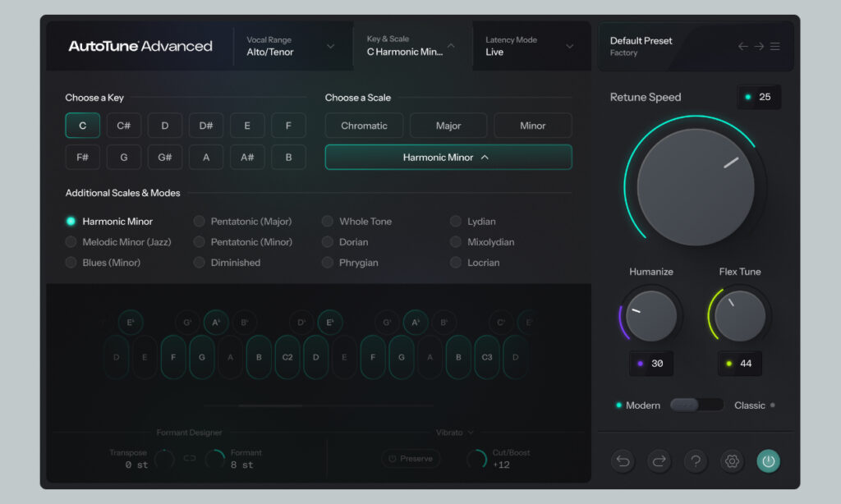The width and height of the screenshot is (841, 504).
Task: Click the Modern mode label
Action: [643, 405]
